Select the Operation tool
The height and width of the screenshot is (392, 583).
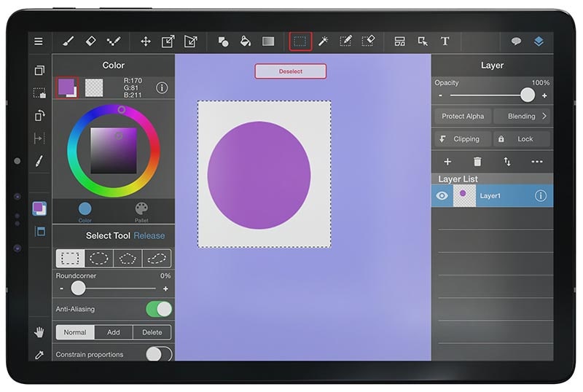423,42
